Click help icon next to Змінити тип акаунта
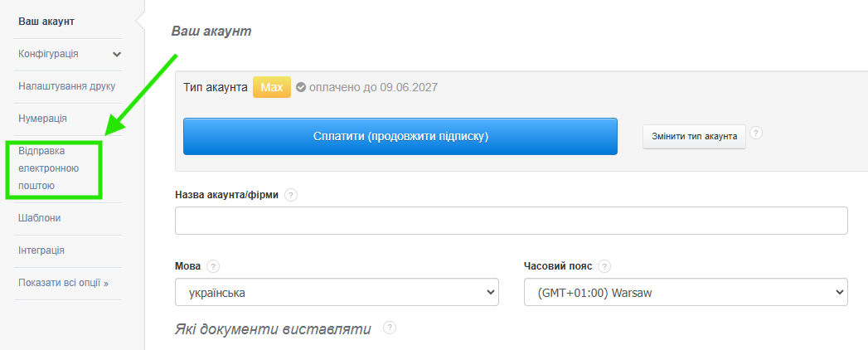Screen dimensions: 868x350 point(756,133)
